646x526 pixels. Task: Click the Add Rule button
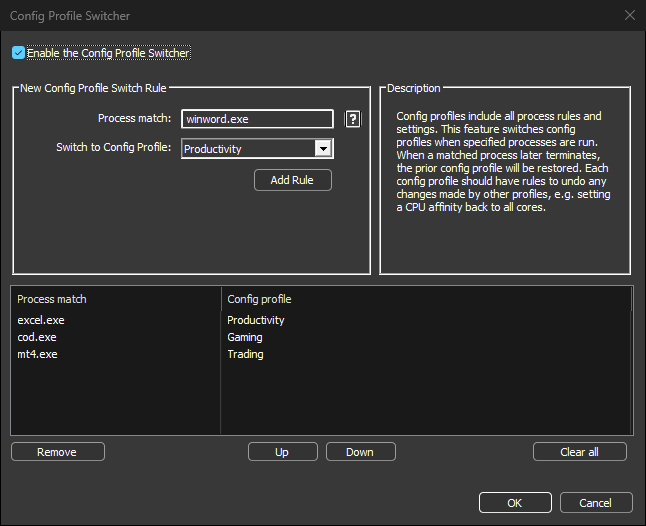[293, 180]
